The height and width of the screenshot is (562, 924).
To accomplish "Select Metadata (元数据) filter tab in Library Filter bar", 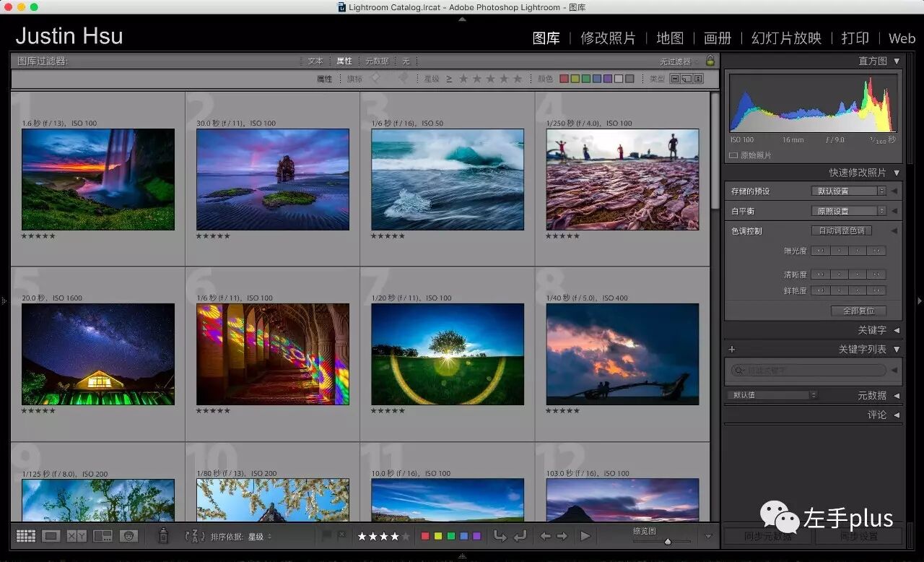I will [377, 61].
